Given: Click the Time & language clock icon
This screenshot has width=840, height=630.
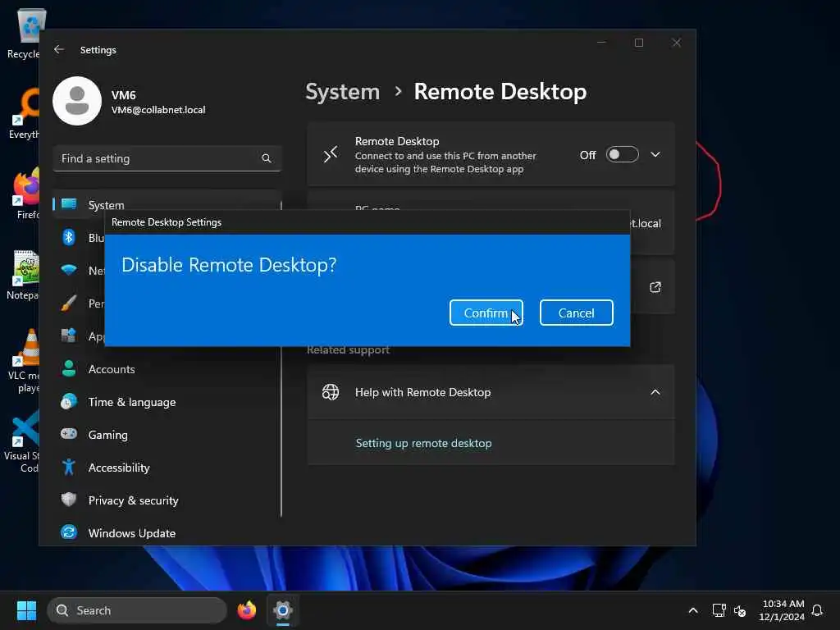Looking at the screenshot, I should click(69, 402).
